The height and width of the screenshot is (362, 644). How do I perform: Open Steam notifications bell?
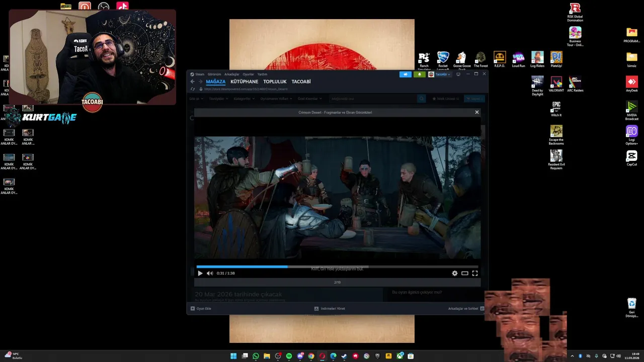(x=419, y=74)
